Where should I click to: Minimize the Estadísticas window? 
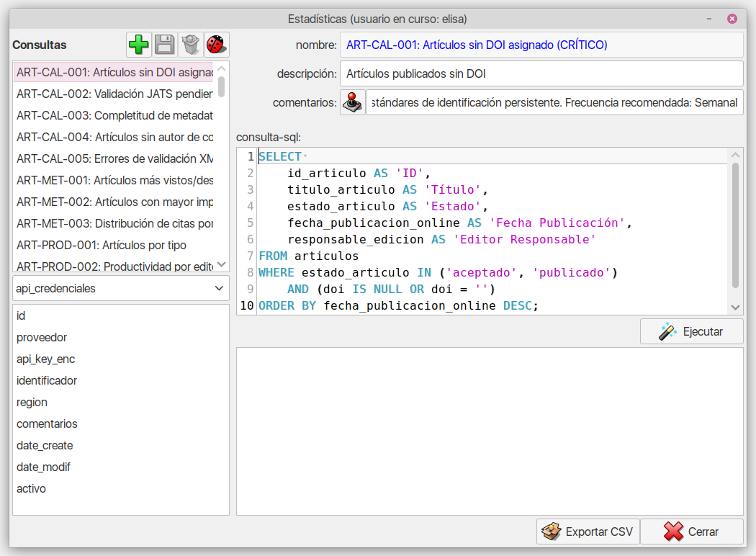tap(711, 19)
